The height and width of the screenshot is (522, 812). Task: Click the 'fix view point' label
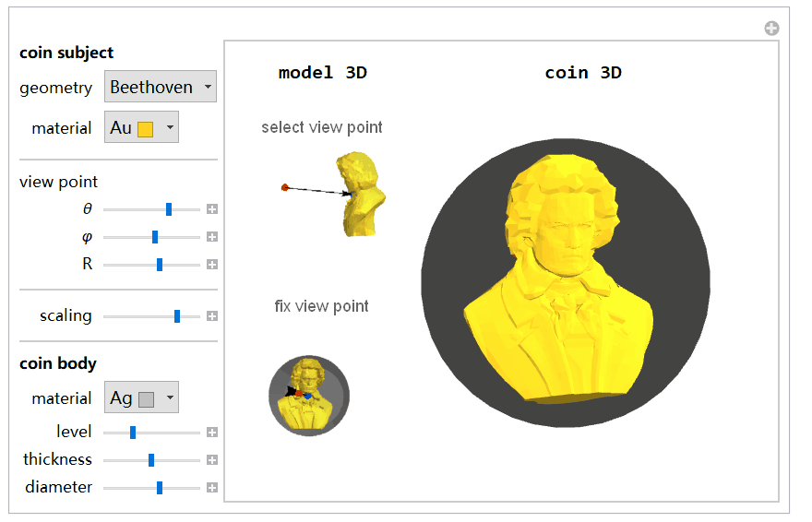322,306
